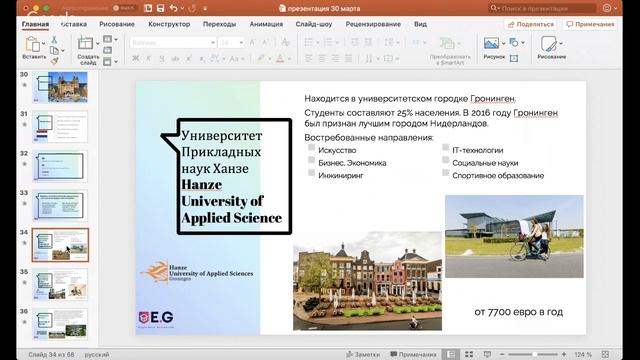
Task: Click the Поиск в презентации search field
Action: 542,8
